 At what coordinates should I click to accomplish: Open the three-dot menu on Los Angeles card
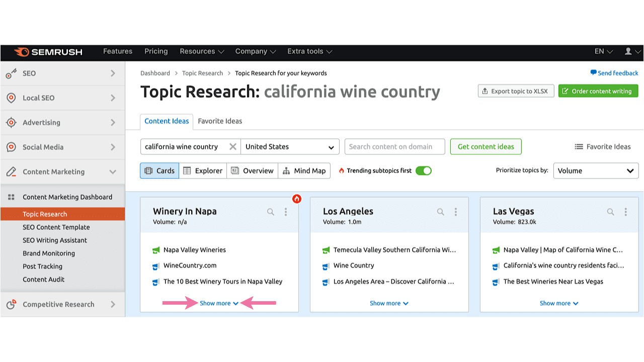[456, 212]
